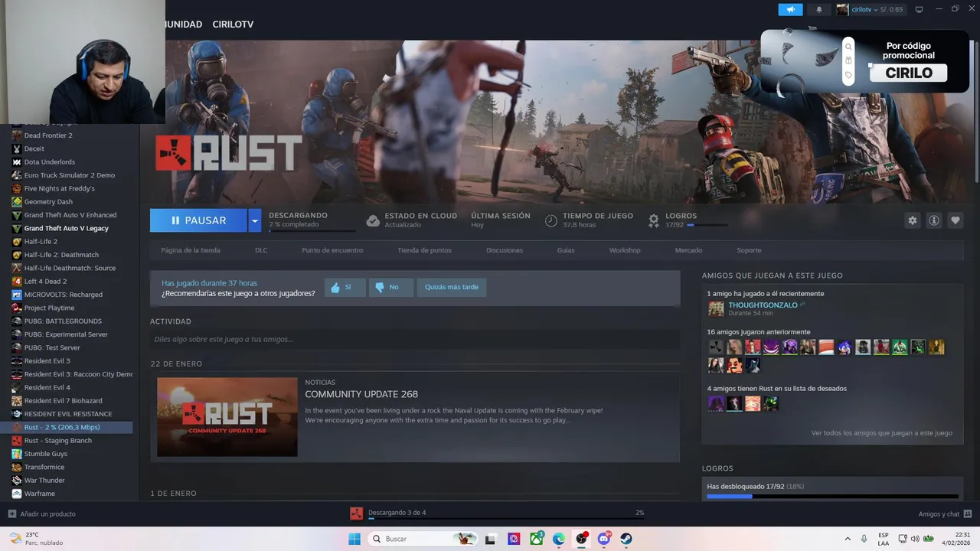Open the Punto de encuentro tab

tap(332, 250)
